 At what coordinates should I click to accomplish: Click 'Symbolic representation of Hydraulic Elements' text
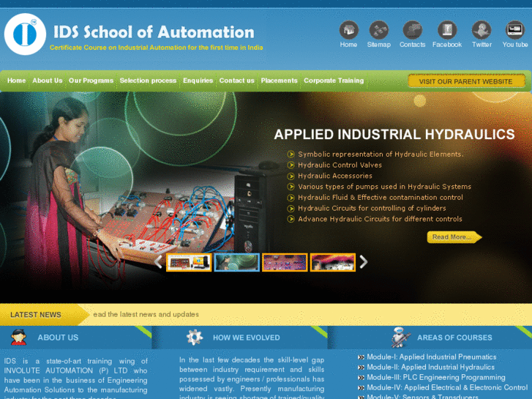[381, 154]
